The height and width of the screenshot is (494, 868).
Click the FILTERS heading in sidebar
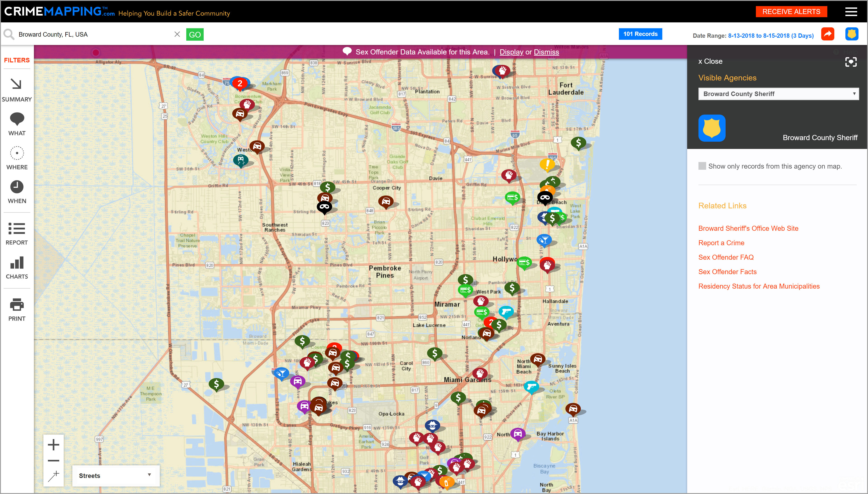17,60
